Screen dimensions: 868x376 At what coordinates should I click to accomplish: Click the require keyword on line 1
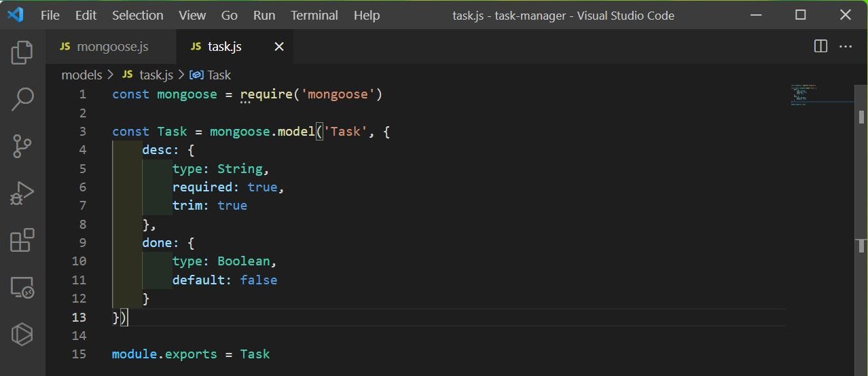[x=266, y=94]
